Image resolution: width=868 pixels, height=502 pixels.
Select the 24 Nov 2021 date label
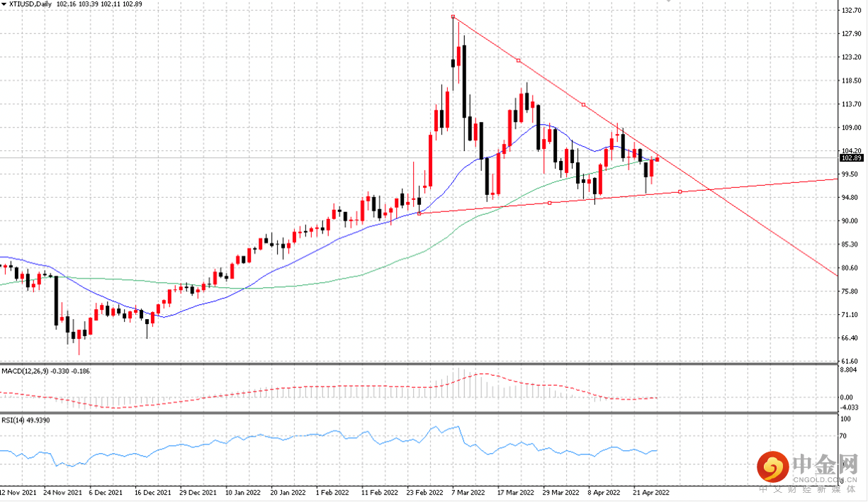pyautogui.click(x=62, y=491)
